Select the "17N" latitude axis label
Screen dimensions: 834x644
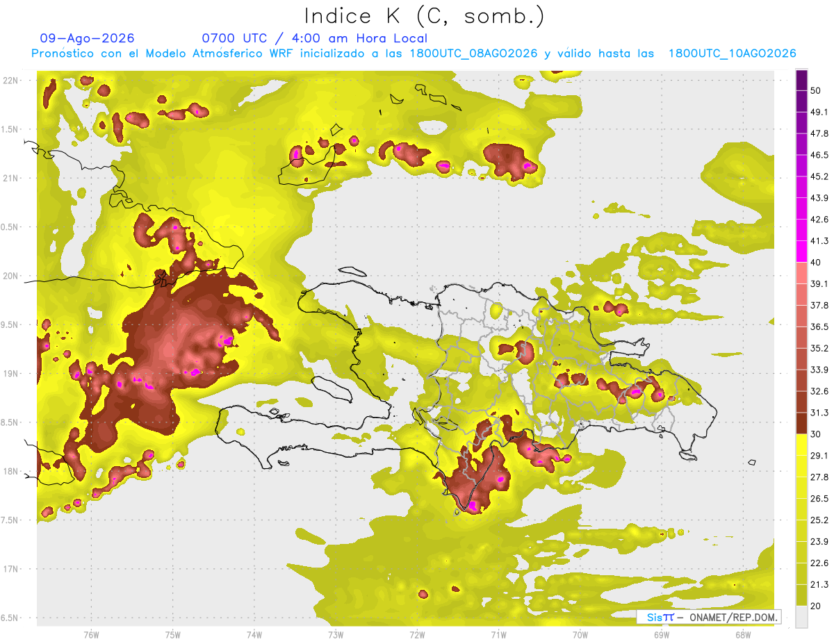10,569
